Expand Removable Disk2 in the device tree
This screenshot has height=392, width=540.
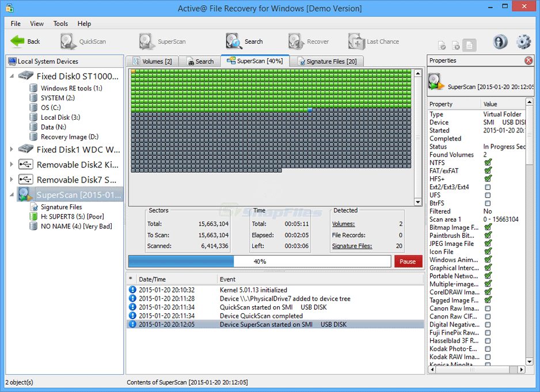click(10, 163)
